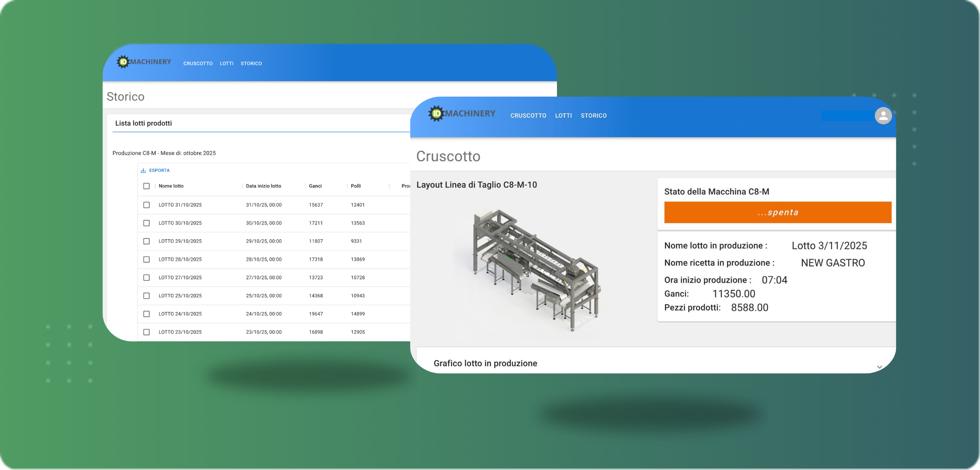Check the box for LOTTO 31/10/2025
Viewport: 980px width, 470px height.
click(147, 205)
